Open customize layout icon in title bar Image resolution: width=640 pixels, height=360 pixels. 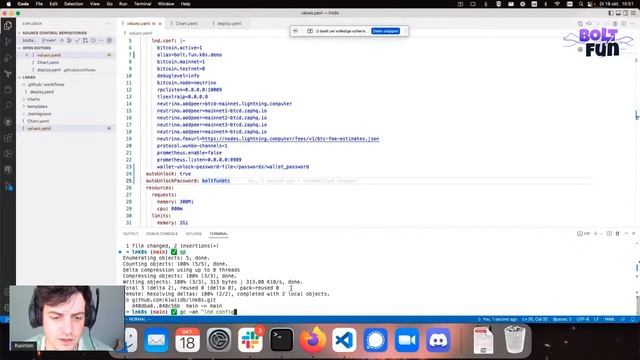633,13
